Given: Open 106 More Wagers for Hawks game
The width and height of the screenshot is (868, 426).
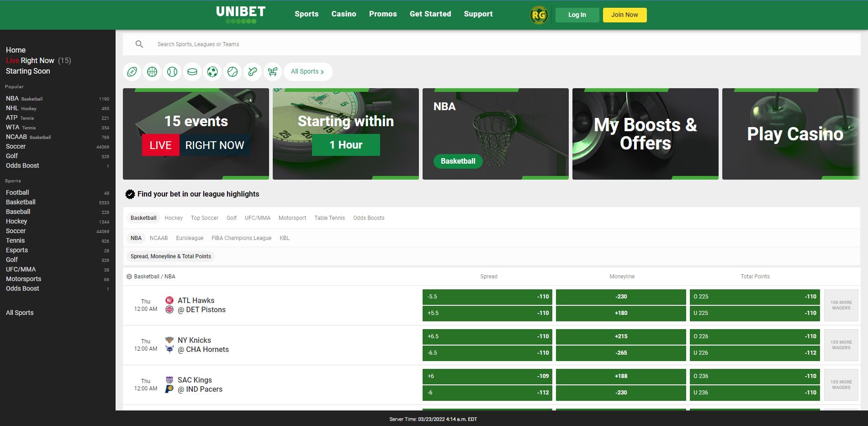Looking at the screenshot, I should (x=841, y=305).
